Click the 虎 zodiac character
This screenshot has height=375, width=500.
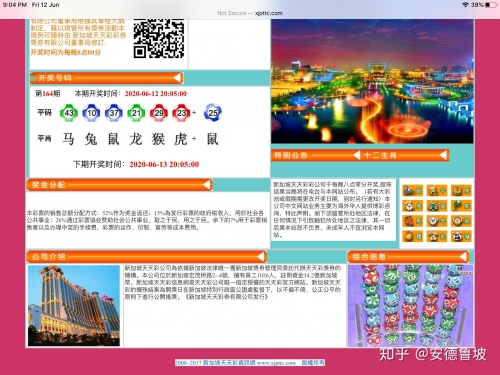(x=181, y=138)
